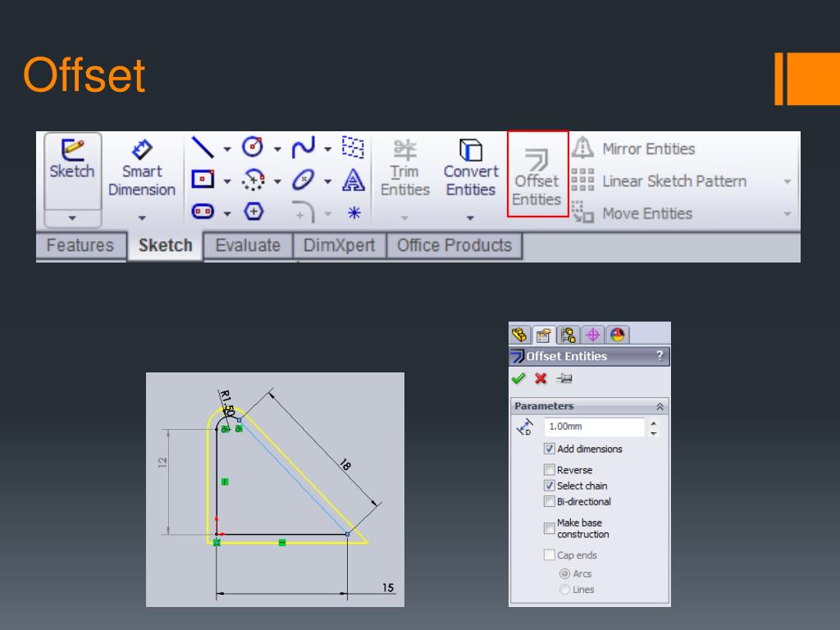Open the Move Entities dropdown arrow
The image size is (840, 630).
pos(787,214)
